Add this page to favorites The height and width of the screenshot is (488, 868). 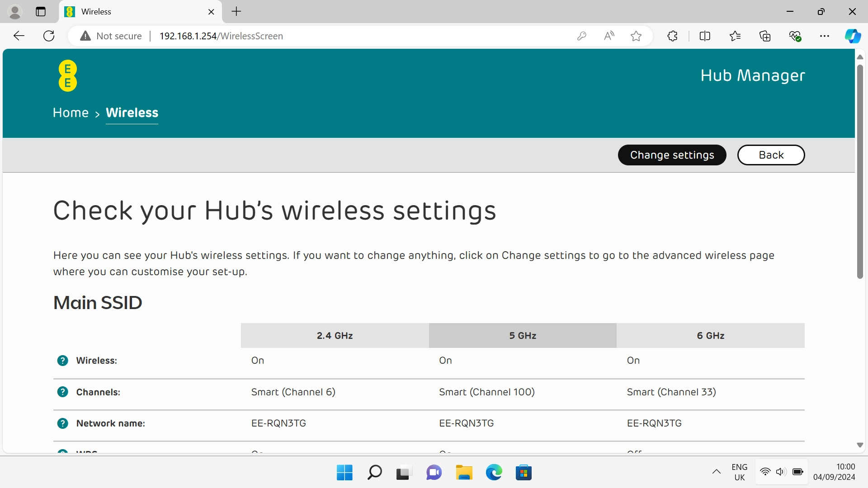[x=636, y=36]
